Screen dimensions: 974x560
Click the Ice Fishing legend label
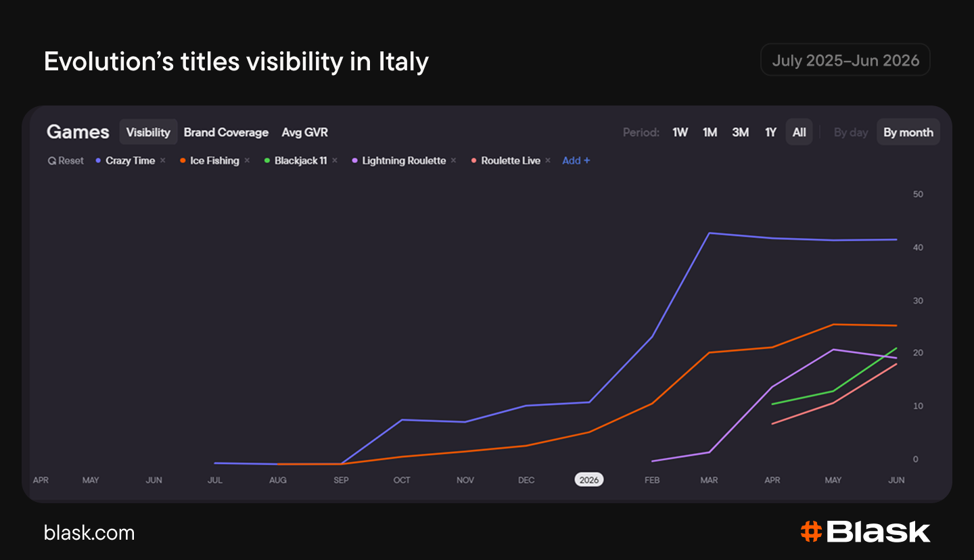click(214, 161)
